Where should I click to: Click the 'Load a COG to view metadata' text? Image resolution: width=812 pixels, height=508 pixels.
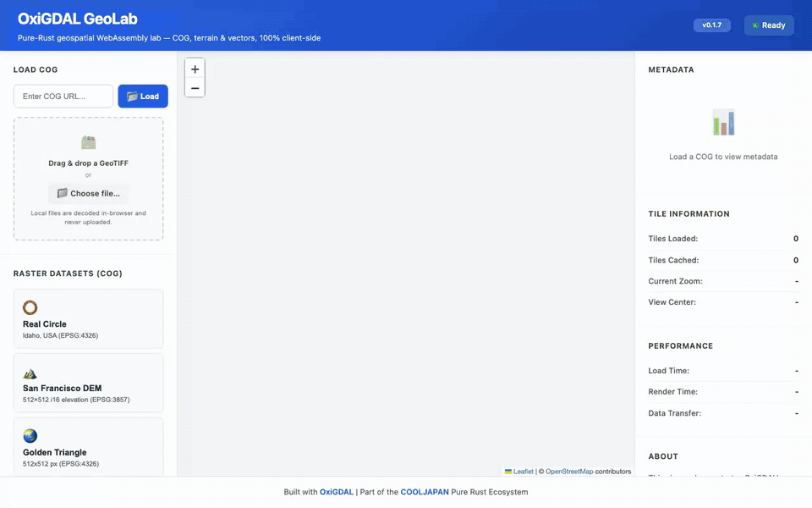coord(723,157)
